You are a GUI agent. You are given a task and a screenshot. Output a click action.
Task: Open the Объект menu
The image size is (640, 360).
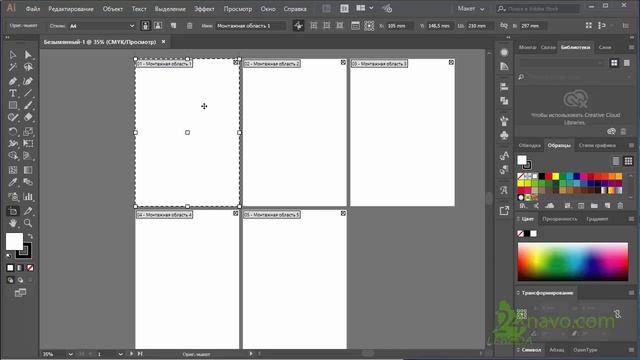tap(113, 9)
